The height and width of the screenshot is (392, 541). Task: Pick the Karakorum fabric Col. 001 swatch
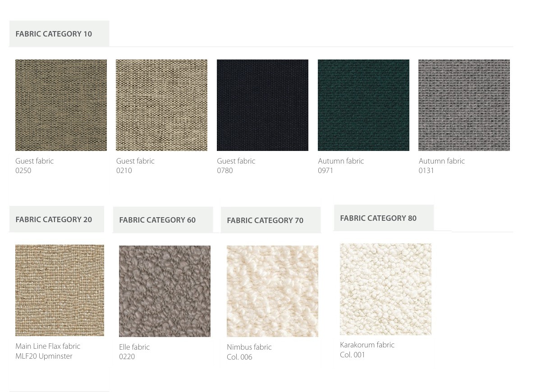[x=385, y=289]
